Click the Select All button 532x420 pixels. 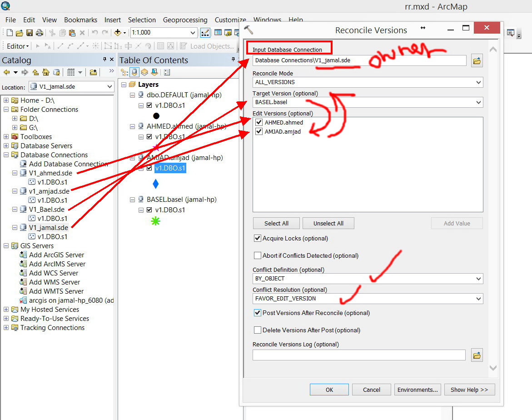(277, 224)
